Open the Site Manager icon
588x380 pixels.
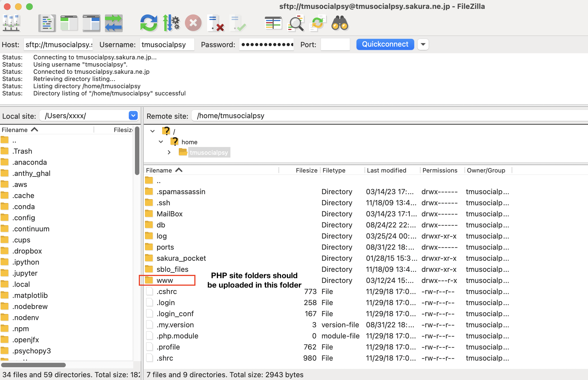[11, 23]
